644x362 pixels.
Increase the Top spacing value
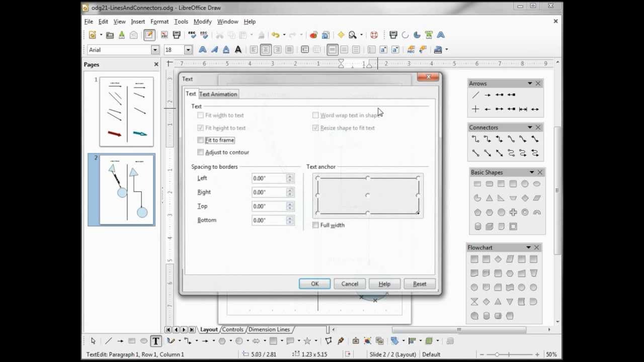290,204
